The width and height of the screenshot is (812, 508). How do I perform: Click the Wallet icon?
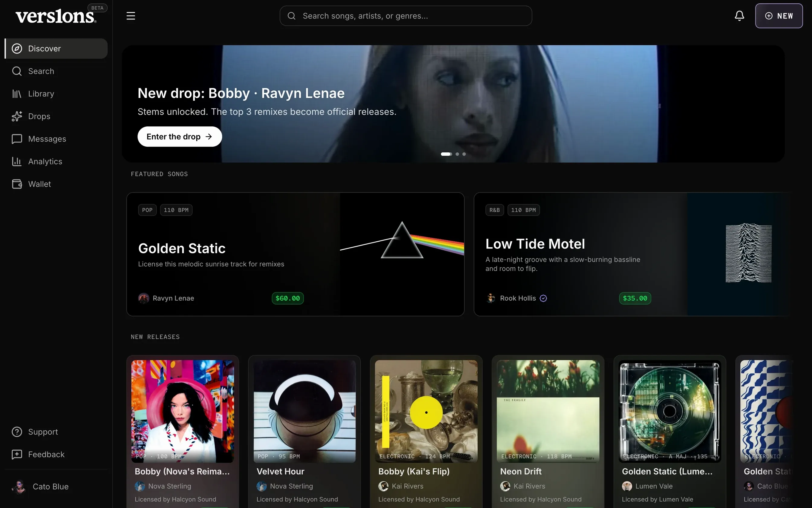(17, 184)
